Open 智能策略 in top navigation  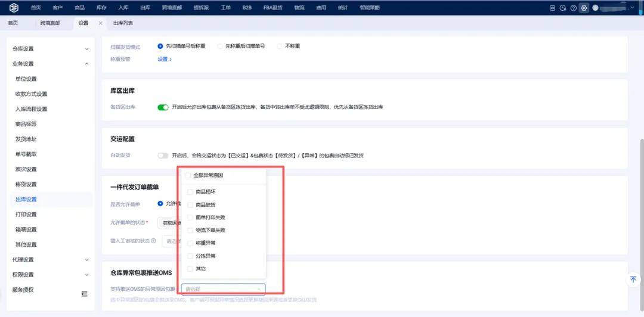370,8
